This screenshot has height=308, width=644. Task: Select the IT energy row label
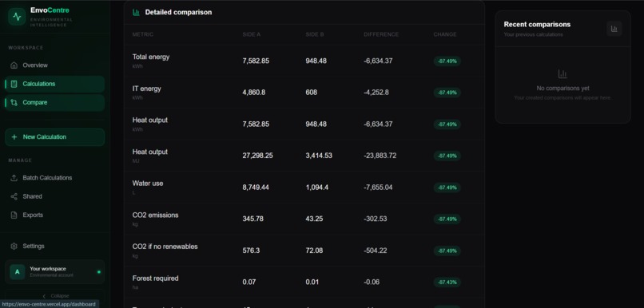(147, 89)
